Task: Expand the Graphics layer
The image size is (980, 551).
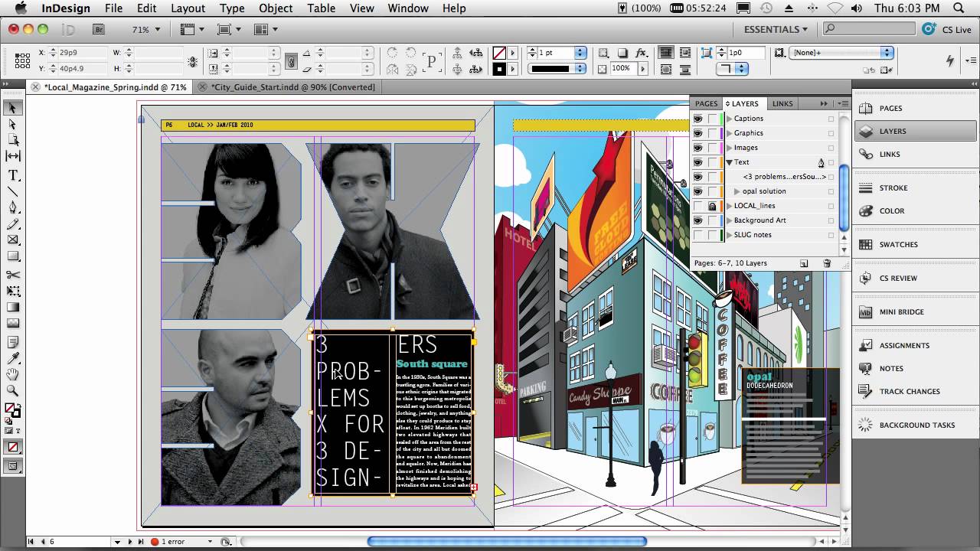Action: pyautogui.click(x=730, y=133)
